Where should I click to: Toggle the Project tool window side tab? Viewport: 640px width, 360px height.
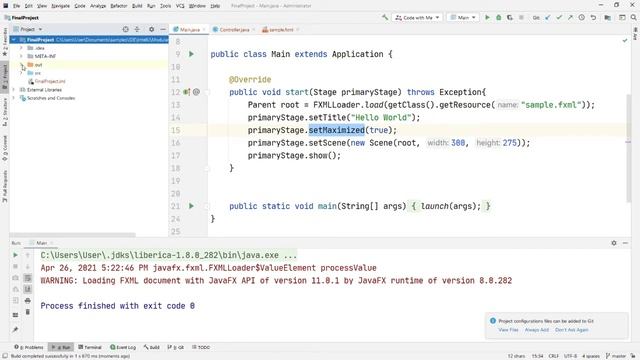(4, 78)
